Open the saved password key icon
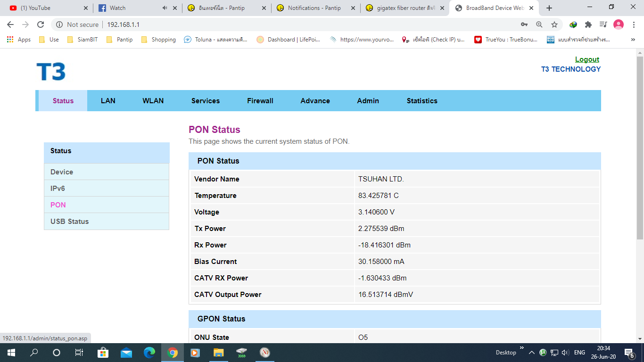Screen dimensions: 644x362 524,25
